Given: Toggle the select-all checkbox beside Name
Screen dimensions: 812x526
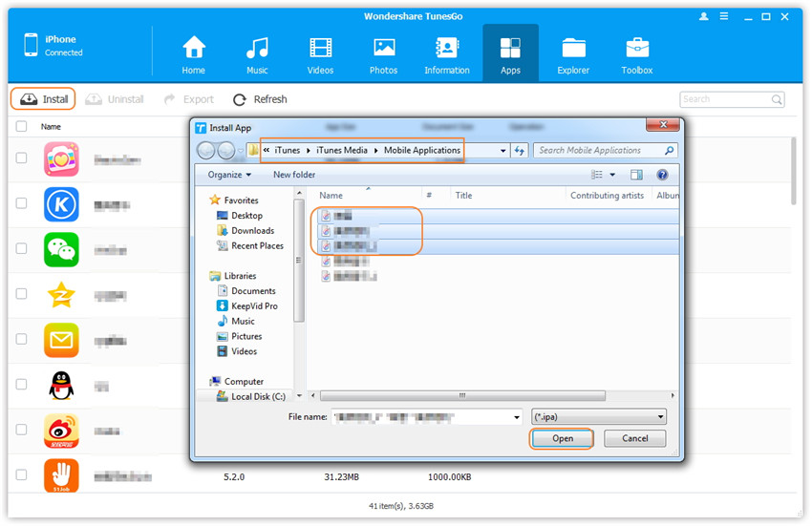Looking at the screenshot, I should coord(21,126).
